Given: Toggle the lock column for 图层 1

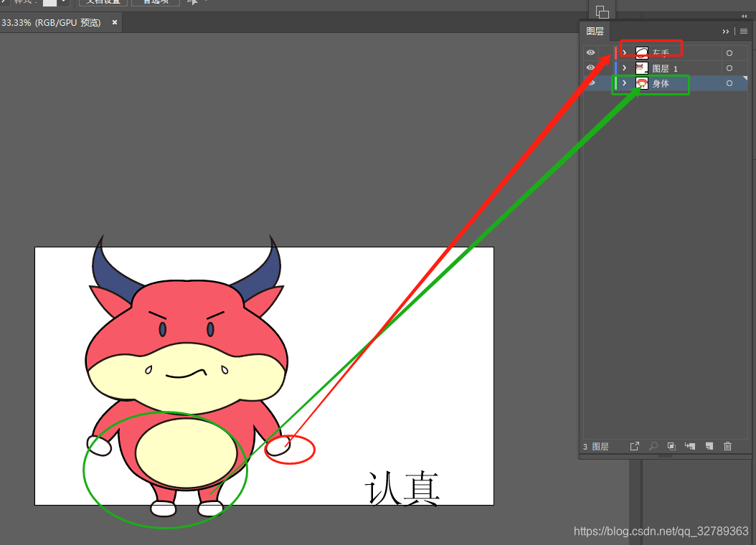Looking at the screenshot, I should (605, 68).
